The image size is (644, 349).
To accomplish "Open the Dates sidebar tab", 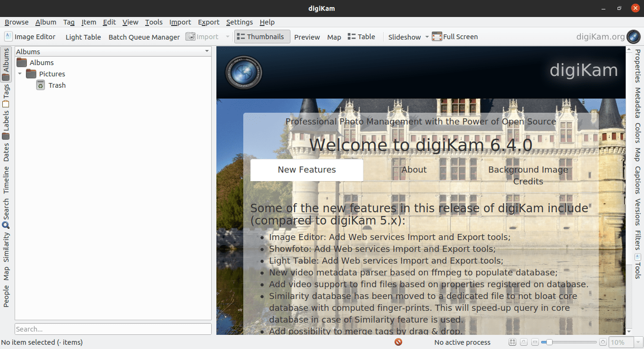I will [6, 152].
